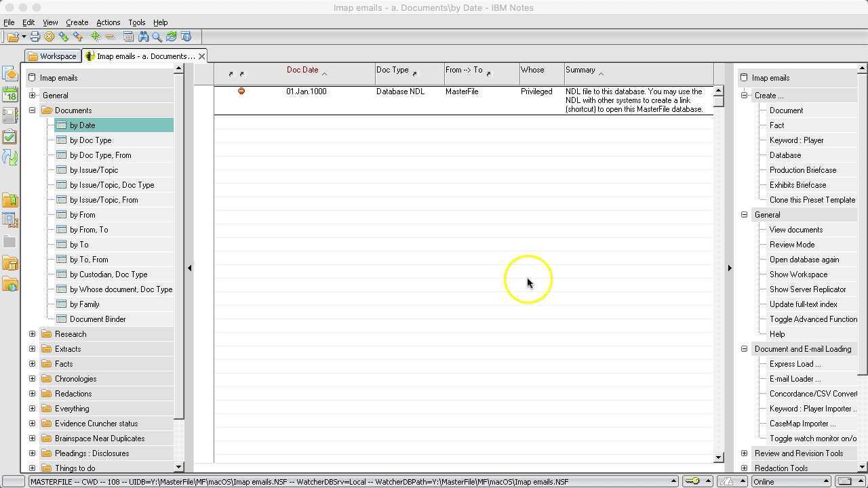Click the magnifying glass Search toolbar icon
This screenshot has width=868, height=488.
coord(157,37)
